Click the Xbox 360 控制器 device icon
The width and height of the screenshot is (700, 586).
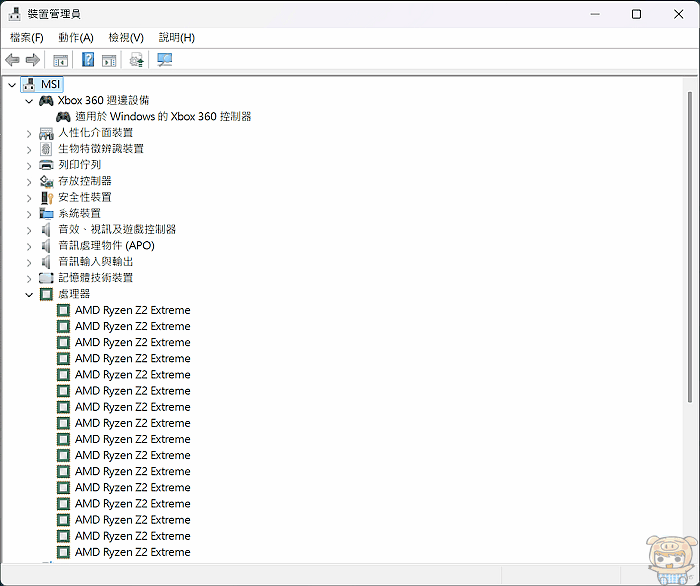[x=63, y=116]
